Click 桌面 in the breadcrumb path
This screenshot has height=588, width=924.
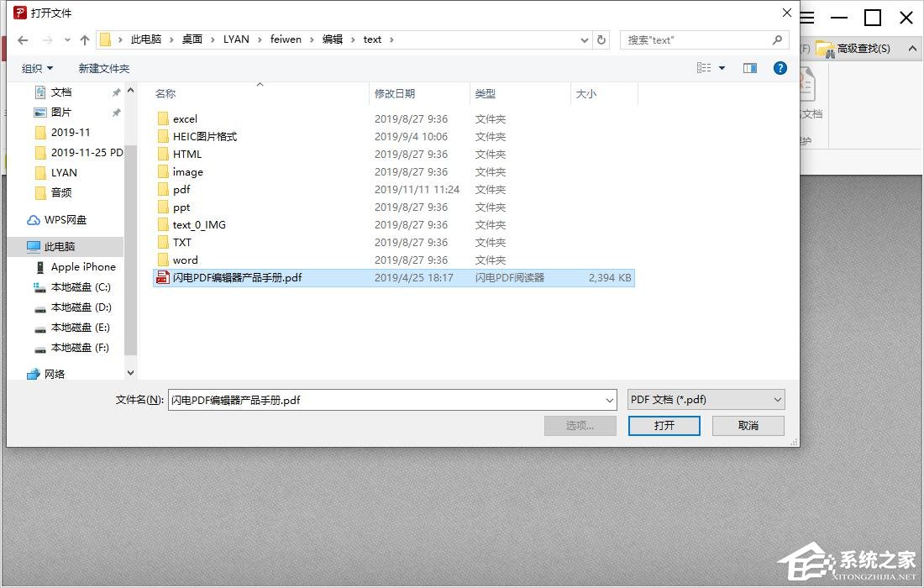click(192, 39)
